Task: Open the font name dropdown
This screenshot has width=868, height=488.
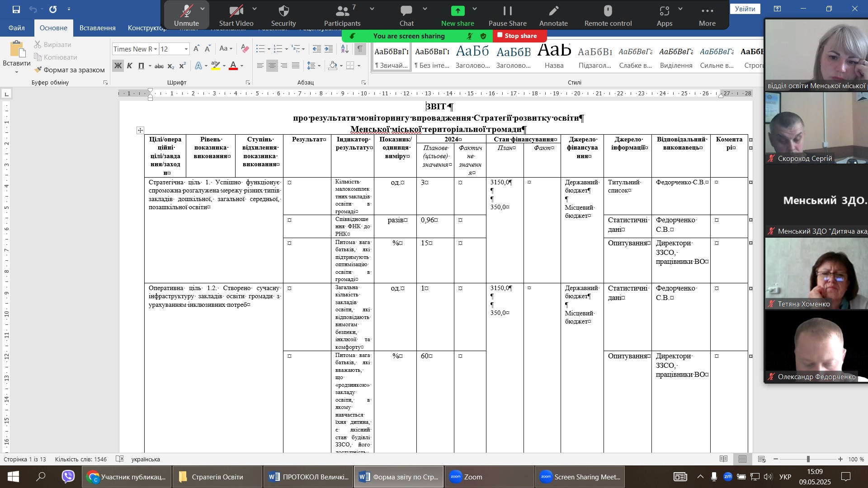Action: (x=155, y=49)
